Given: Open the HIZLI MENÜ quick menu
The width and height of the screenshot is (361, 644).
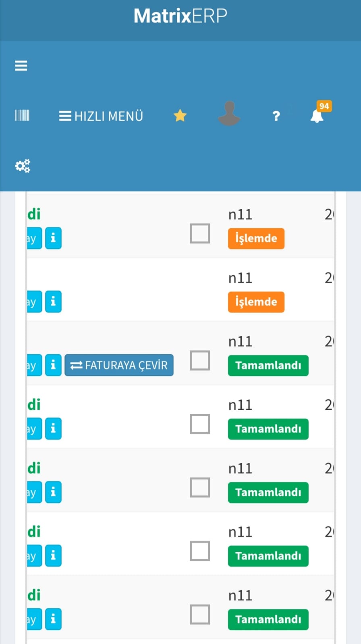Looking at the screenshot, I should pyautogui.click(x=101, y=116).
